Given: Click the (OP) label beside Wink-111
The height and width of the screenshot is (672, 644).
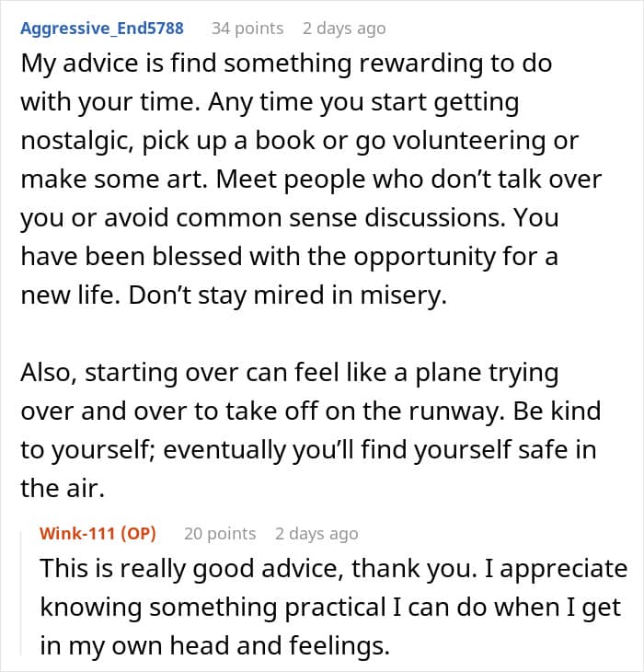Looking at the screenshot, I should 137,534.
